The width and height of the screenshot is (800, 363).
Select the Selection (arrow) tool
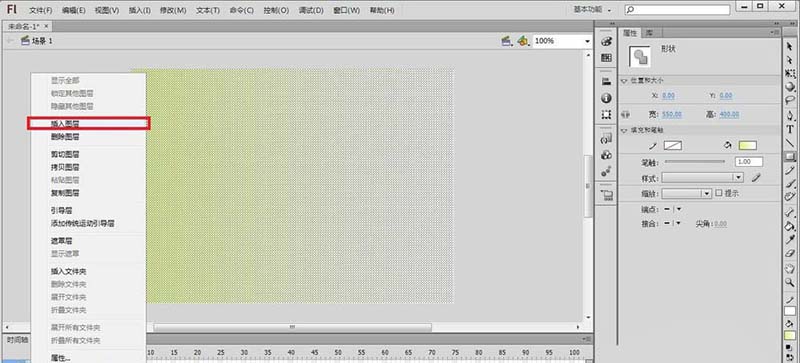pos(790,47)
